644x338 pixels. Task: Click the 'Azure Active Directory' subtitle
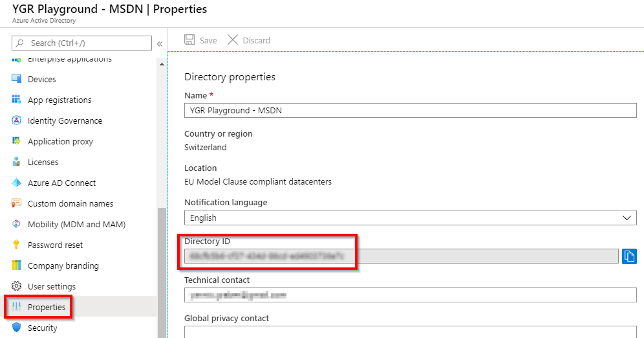coord(44,21)
